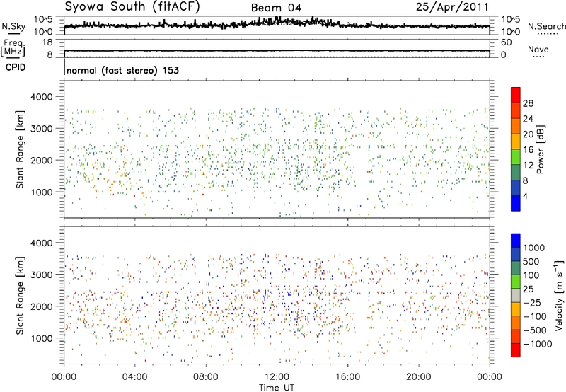Image resolution: width=566 pixels, height=392 pixels.
Task: Click the '500' Velocity colorbar value
Action: (x=531, y=262)
